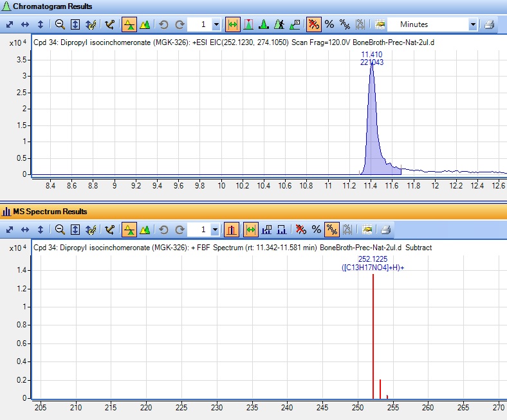Click the zoom out magnifier in MS Spectrum toolbar
The image size is (507, 420).
59,229
